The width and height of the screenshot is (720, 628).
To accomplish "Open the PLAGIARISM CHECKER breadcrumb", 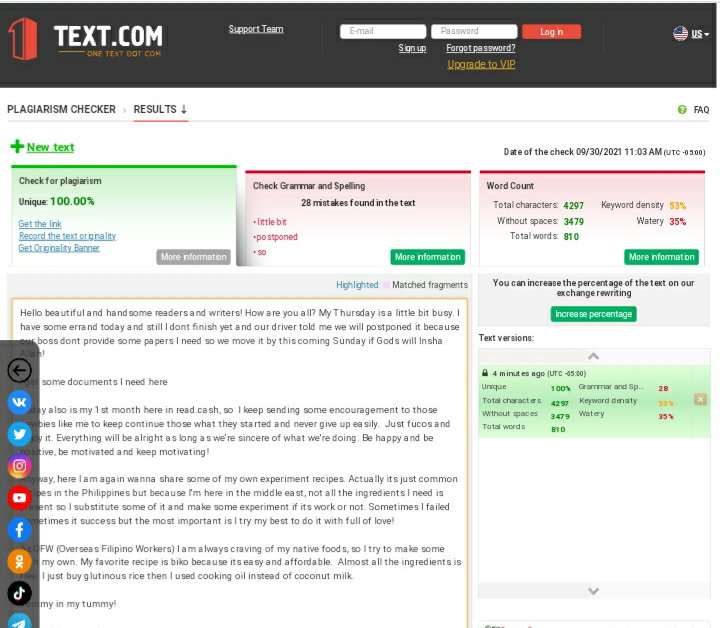I will click(x=62, y=109).
